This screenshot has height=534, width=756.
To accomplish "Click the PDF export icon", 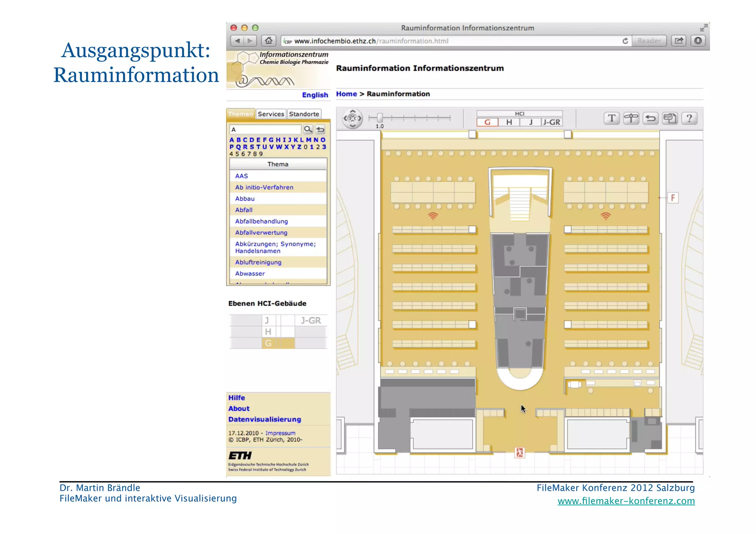I will click(670, 118).
